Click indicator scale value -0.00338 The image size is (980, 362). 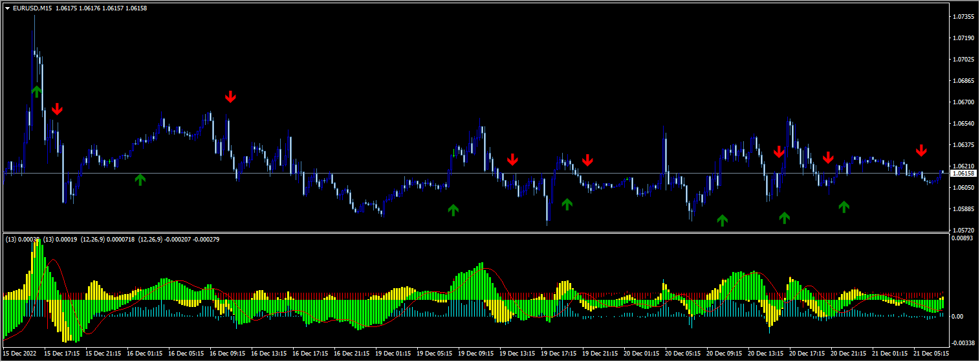coord(963,343)
